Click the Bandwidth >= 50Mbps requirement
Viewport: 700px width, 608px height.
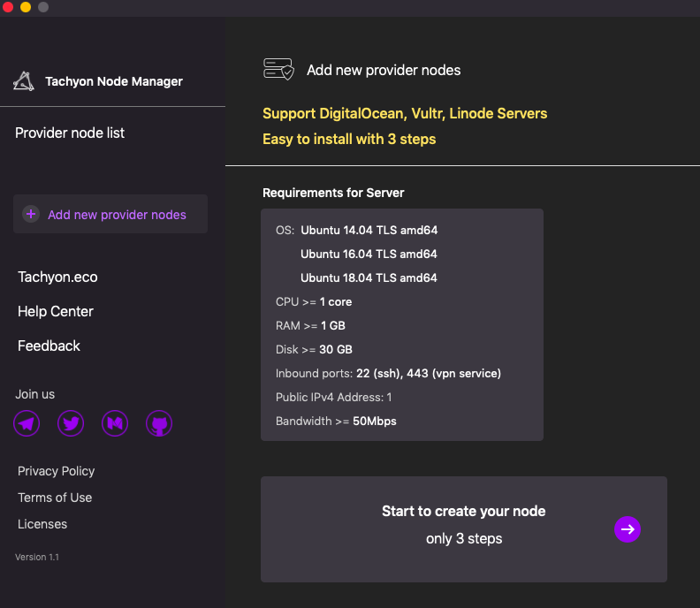click(x=336, y=422)
